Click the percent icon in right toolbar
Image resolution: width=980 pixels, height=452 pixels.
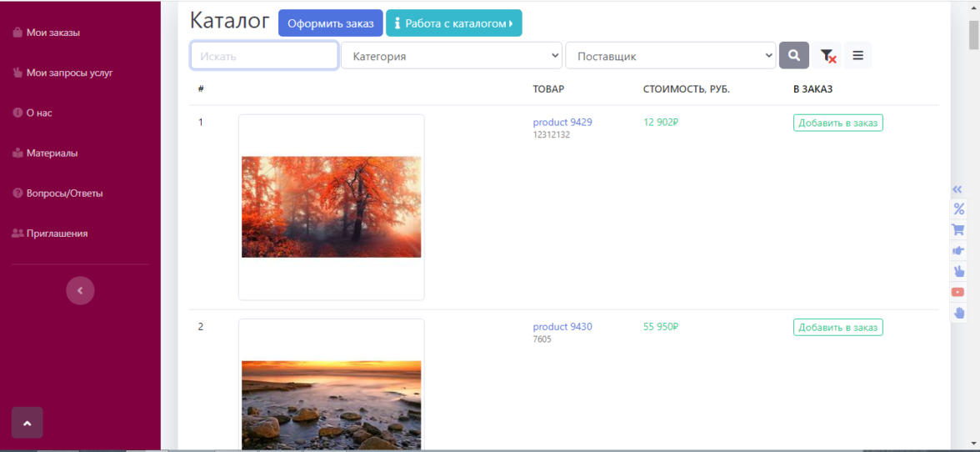pyautogui.click(x=958, y=209)
